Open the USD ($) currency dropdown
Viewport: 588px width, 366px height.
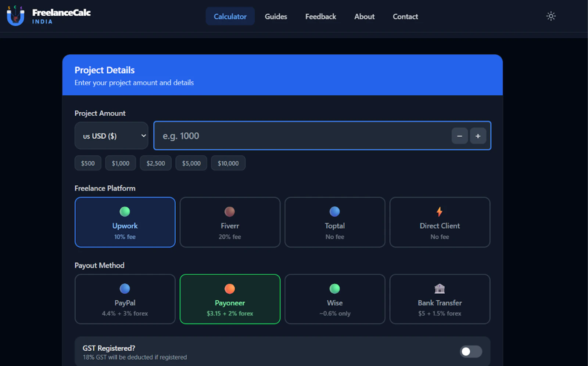click(x=111, y=136)
